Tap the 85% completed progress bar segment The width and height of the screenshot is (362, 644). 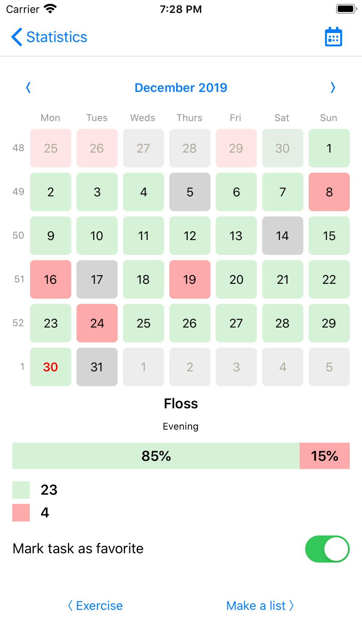[156, 456]
